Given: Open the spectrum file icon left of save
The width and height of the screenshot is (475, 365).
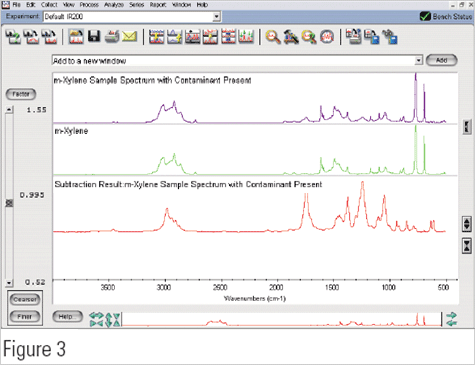Looking at the screenshot, I should (76, 36).
